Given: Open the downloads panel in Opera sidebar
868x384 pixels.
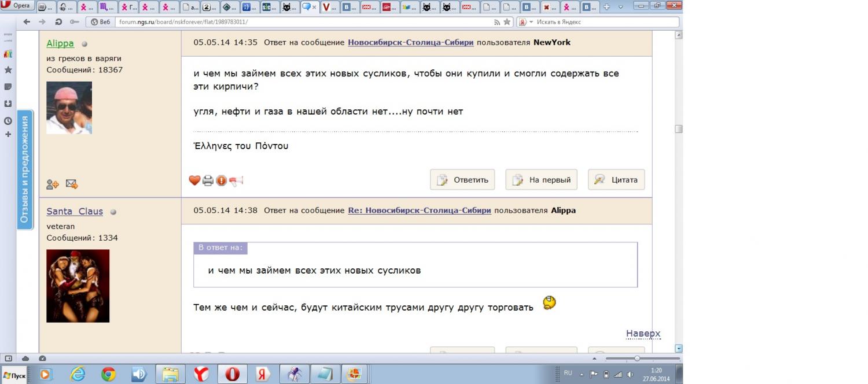Looking at the screenshot, I should [x=8, y=104].
